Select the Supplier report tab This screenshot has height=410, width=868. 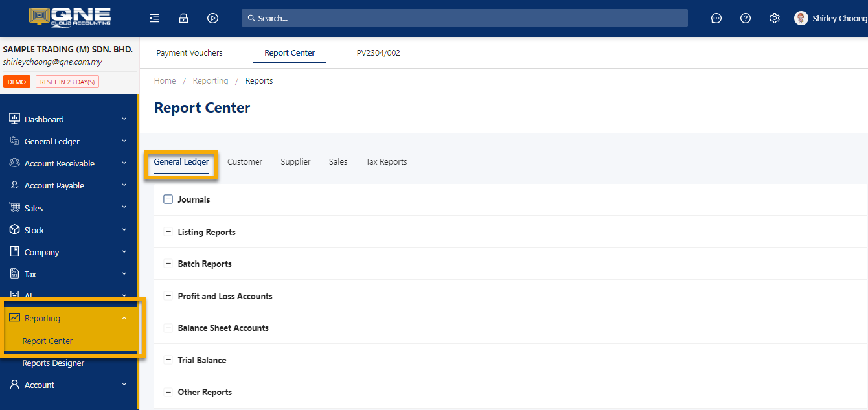point(295,162)
